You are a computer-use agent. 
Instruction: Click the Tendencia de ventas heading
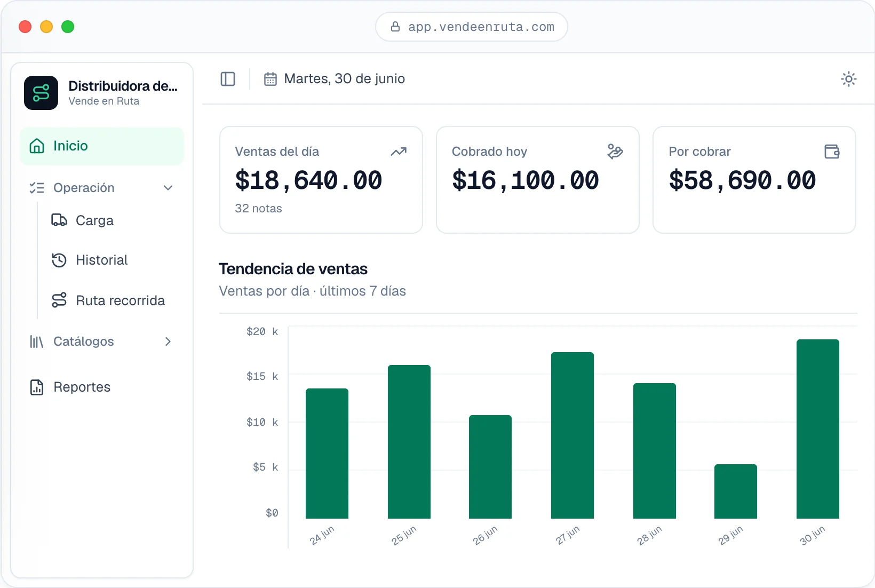[x=293, y=269]
